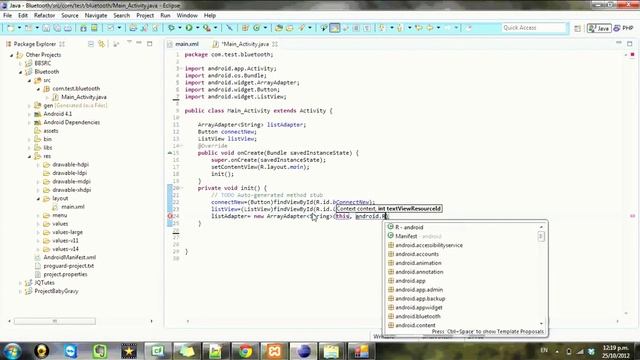Click Package Explorer horizontal scrollbar thumb

click(55, 321)
